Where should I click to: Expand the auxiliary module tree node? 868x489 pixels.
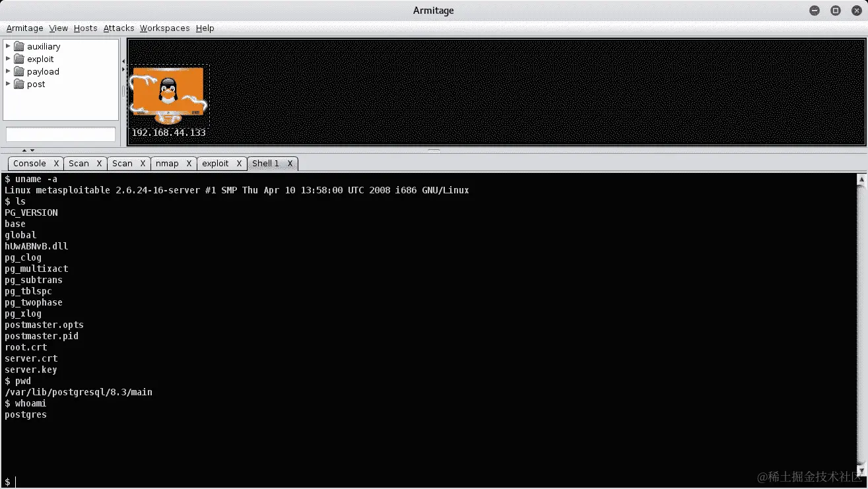[8, 46]
